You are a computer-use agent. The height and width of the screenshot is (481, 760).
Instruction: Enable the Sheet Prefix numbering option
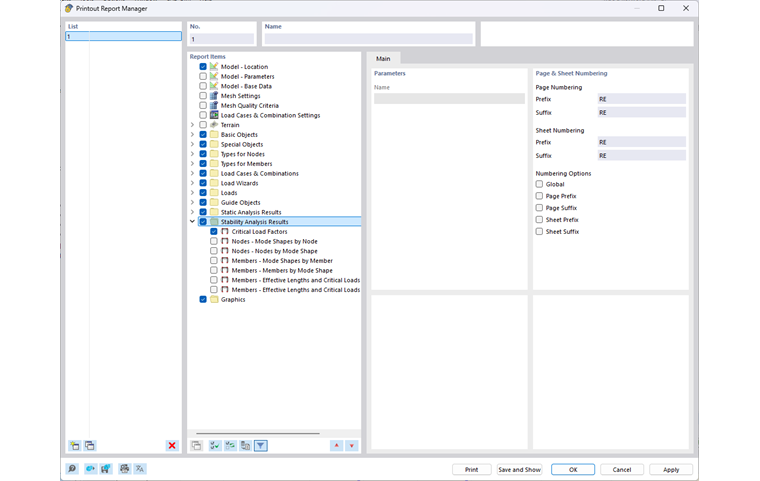pyautogui.click(x=539, y=220)
